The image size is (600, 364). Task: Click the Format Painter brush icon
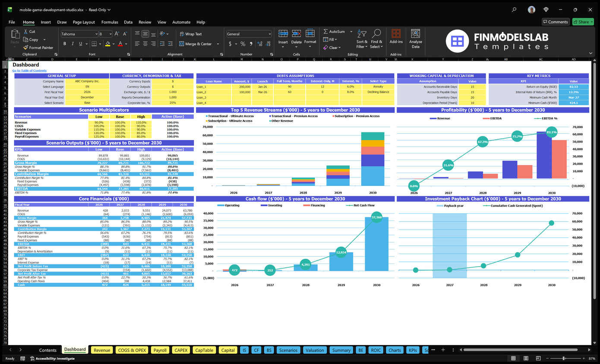(26, 48)
